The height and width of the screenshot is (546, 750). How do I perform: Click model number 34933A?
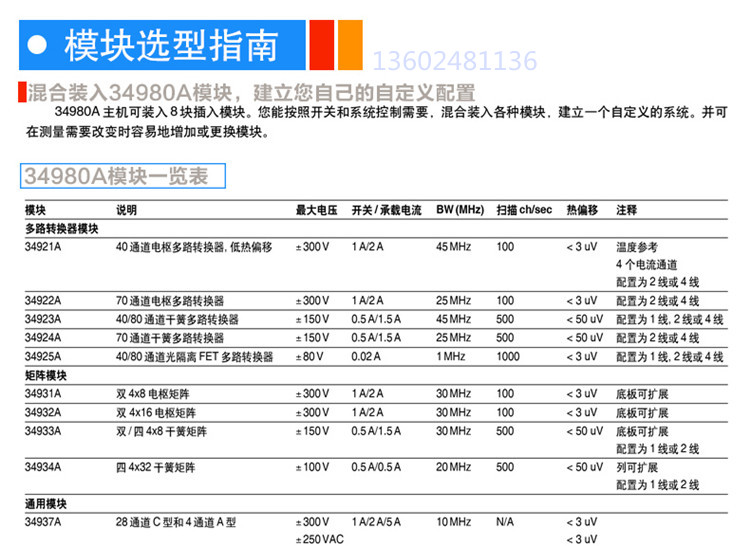(x=43, y=431)
